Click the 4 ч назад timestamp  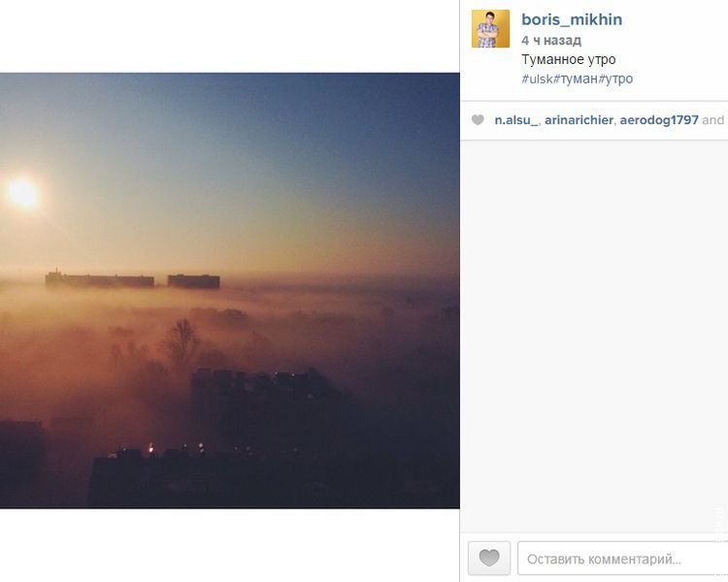point(551,41)
